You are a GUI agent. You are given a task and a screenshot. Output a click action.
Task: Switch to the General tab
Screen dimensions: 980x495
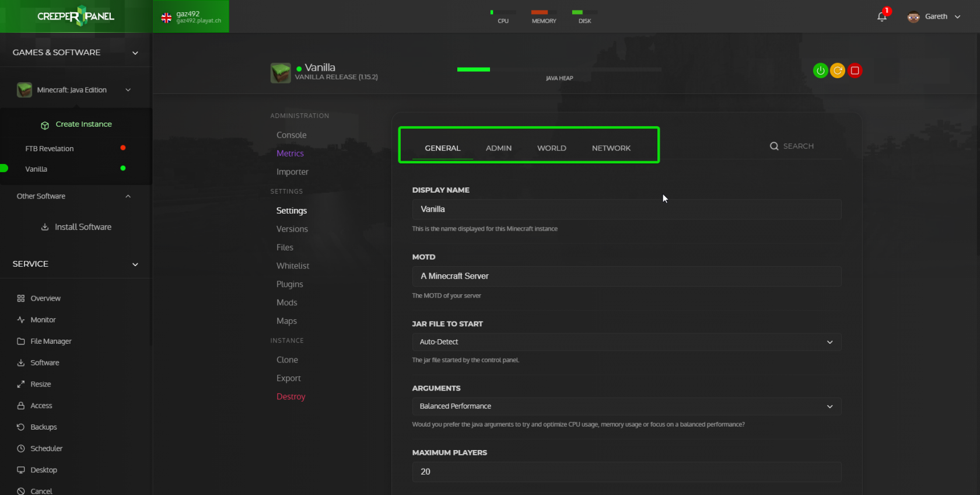443,148
